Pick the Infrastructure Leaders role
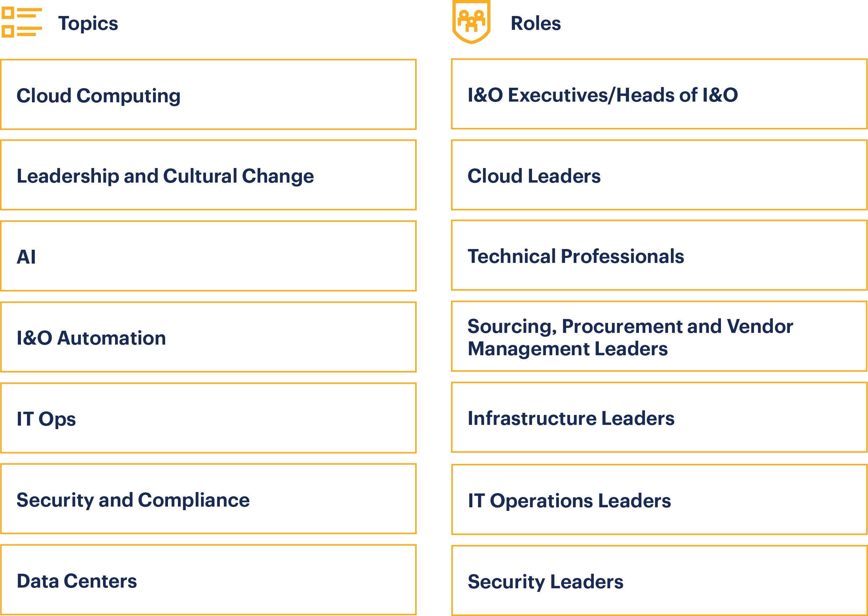868x616 pixels. click(x=659, y=417)
